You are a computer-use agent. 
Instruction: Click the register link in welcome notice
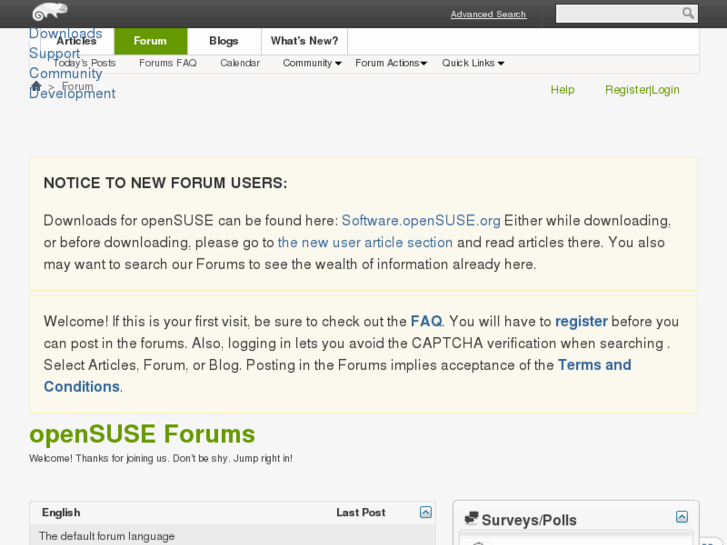[x=581, y=321]
